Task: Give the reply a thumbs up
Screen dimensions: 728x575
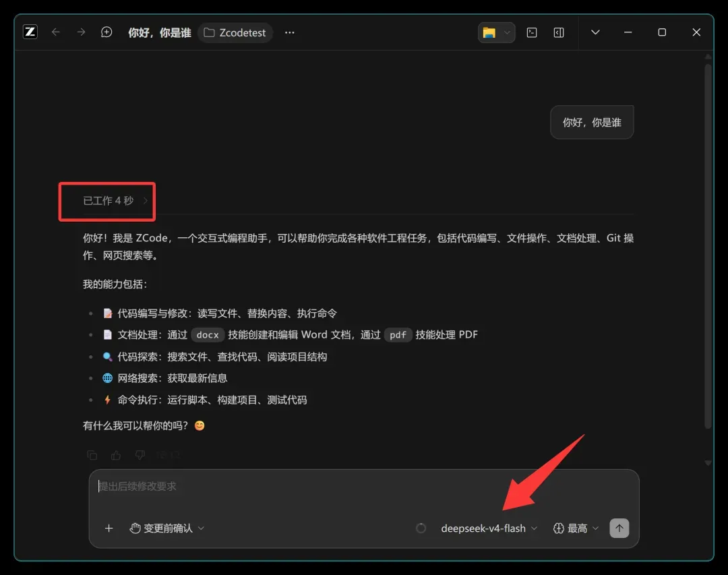Action: pos(116,455)
